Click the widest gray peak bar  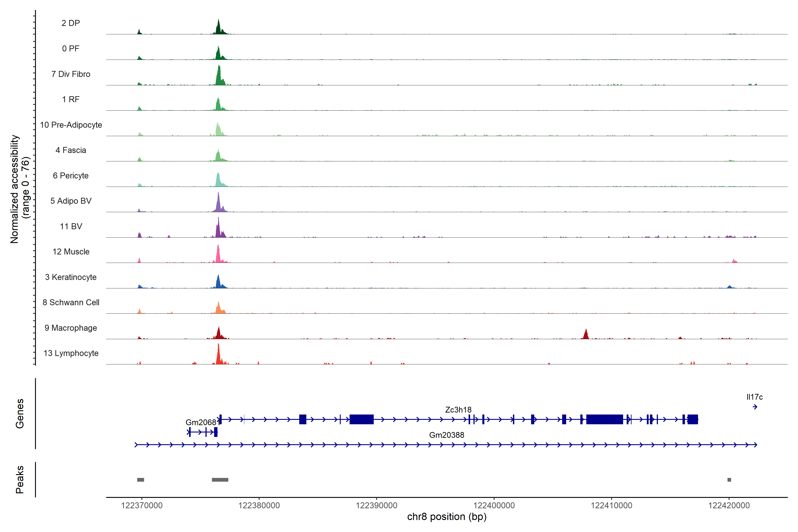point(220,480)
